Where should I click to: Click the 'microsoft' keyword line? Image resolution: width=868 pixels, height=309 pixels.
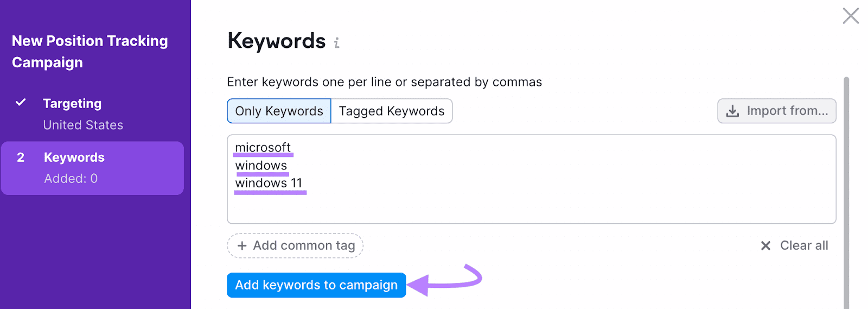click(x=263, y=148)
